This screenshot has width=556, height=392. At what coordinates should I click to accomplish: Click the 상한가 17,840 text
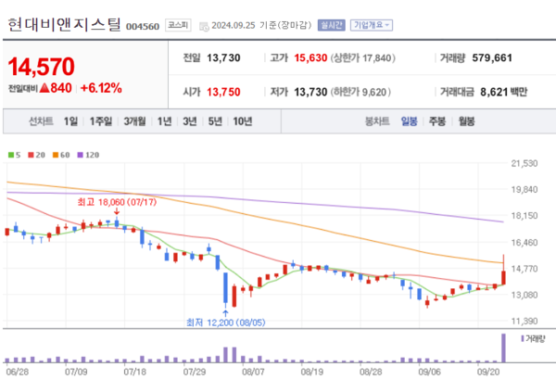[362, 57]
